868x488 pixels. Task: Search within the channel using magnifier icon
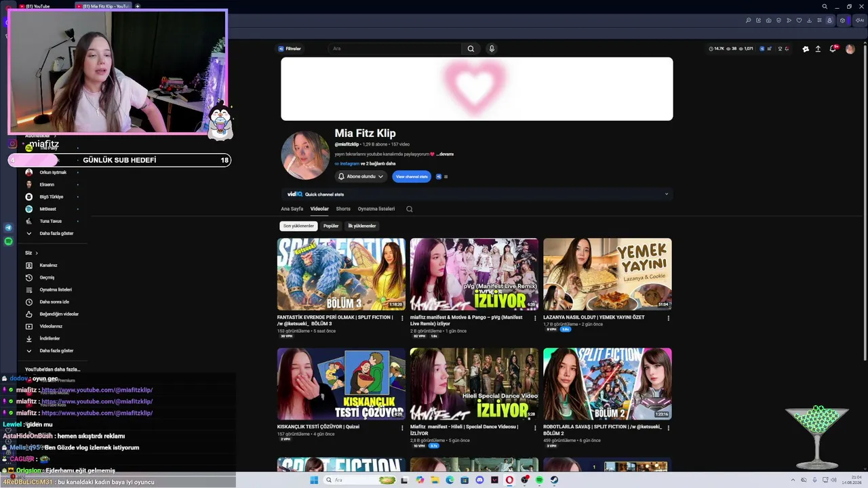tap(410, 209)
